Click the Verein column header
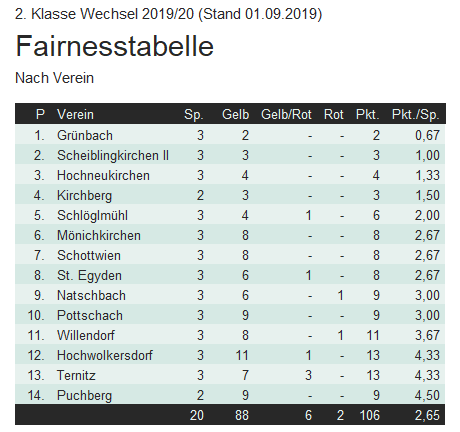Image resolution: width=460 pixels, height=432 pixels. tap(75, 114)
